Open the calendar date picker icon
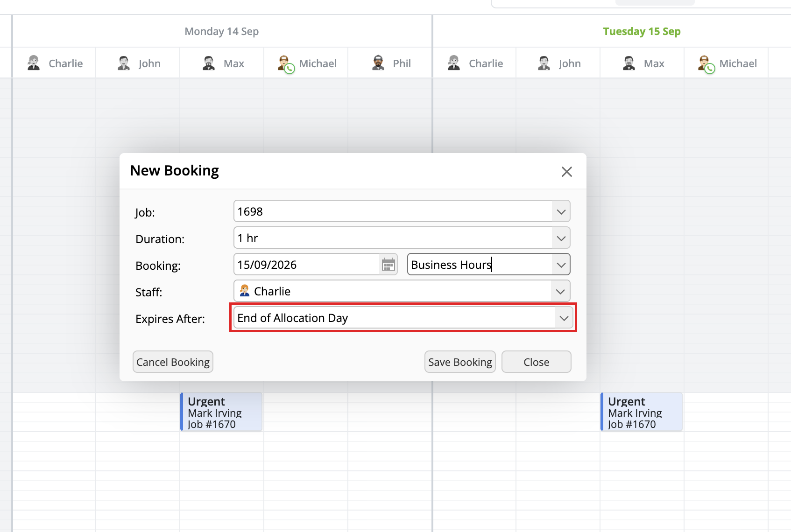 [388, 265]
